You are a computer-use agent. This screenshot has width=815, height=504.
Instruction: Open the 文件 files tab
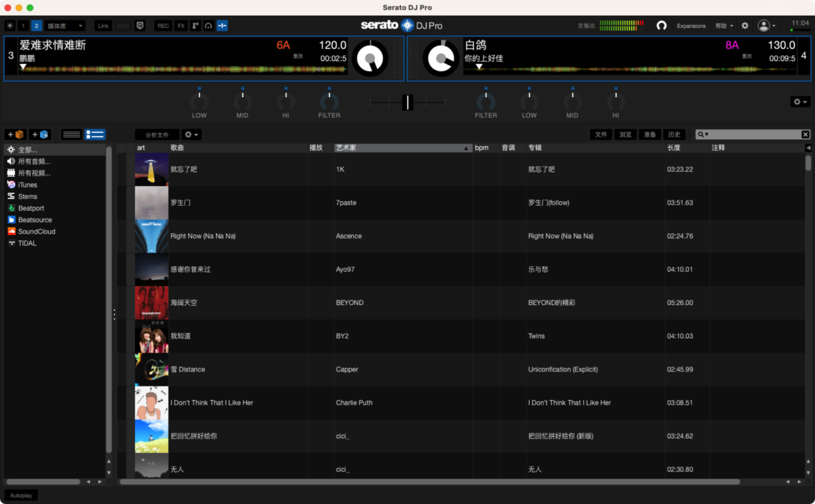(x=601, y=134)
